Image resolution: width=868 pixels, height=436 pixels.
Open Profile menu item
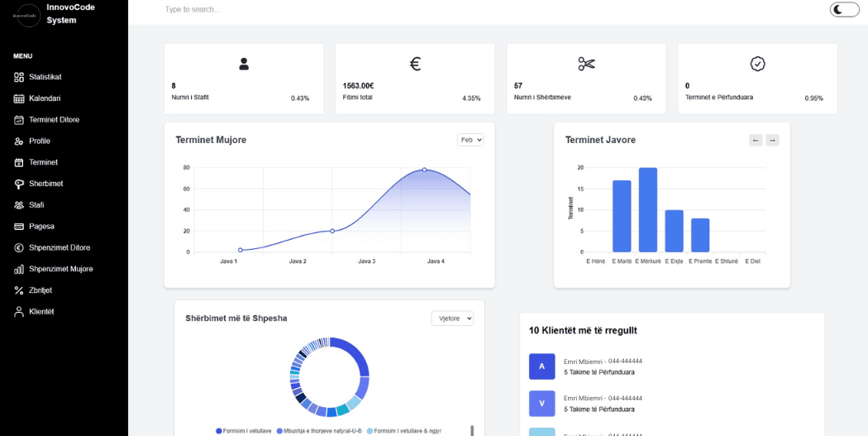coord(40,141)
